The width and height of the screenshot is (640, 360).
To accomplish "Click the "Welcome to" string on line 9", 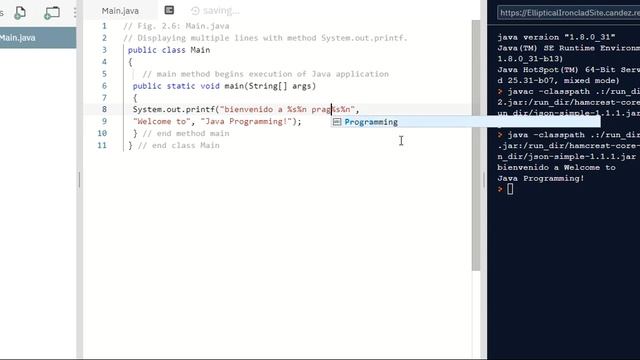I will point(162,121).
